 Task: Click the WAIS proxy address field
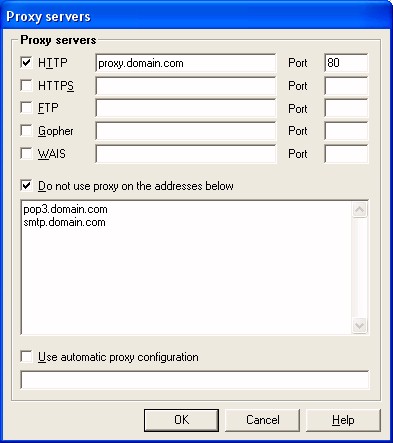pos(186,154)
